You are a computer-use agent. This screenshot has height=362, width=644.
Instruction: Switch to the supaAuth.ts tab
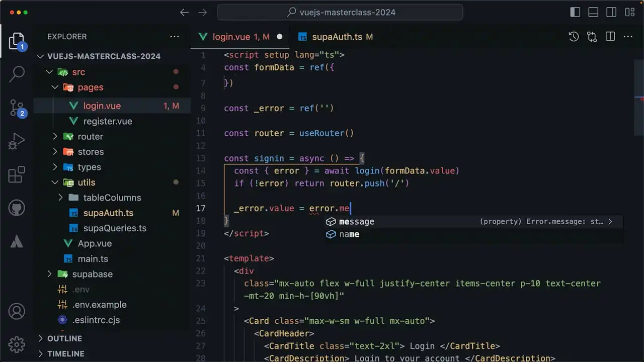[x=337, y=37]
